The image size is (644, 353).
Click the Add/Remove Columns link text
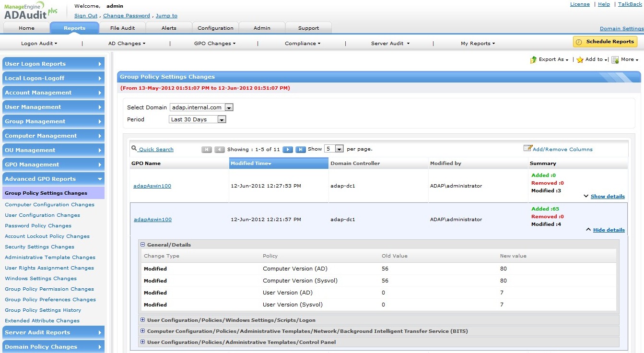point(562,149)
